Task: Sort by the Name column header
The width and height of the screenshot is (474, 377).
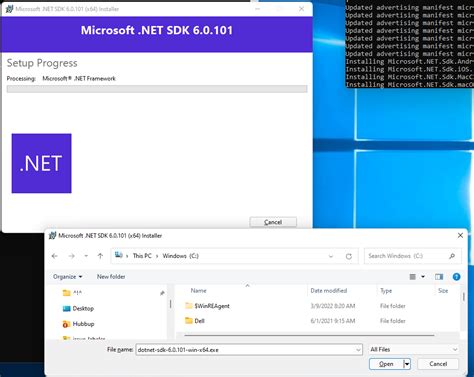Action: (x=198, y=291)
